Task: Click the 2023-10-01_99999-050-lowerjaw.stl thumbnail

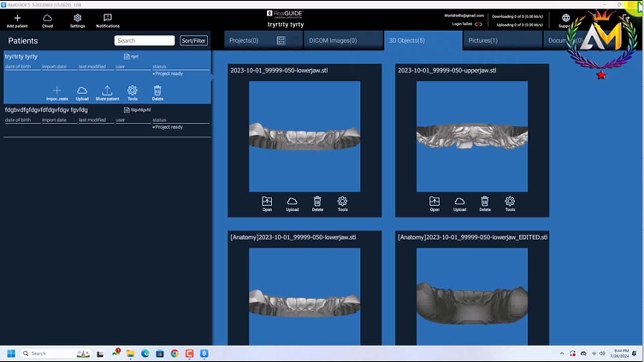Action: coord(304,136)
